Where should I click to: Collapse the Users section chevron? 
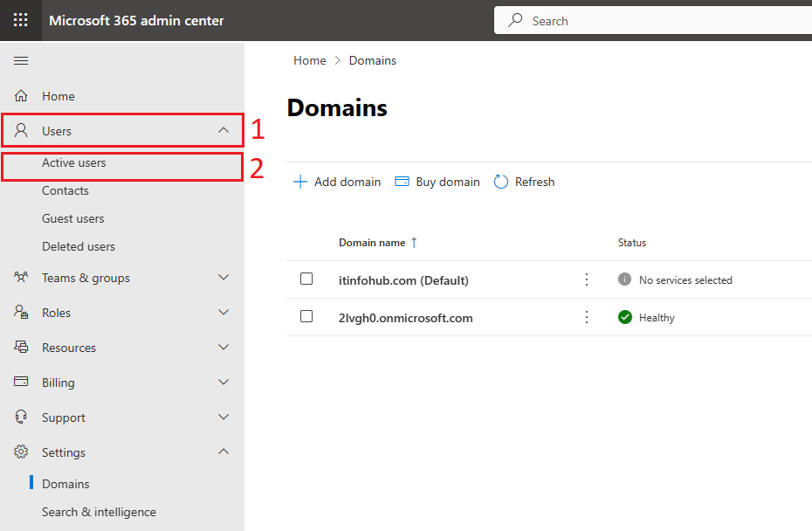224,130
